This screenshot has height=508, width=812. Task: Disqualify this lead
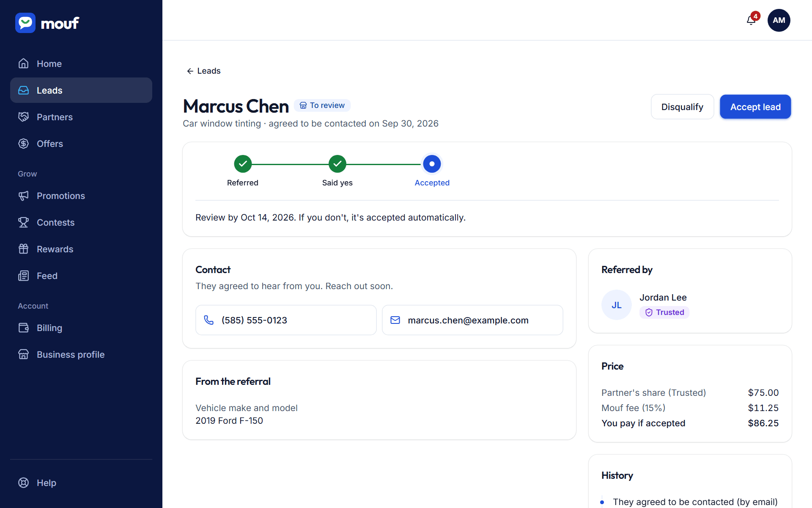click(682, 107)
